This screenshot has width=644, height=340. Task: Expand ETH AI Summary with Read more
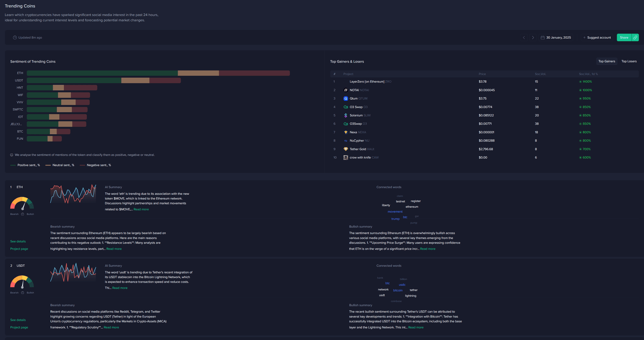click(x=141, y=209)
